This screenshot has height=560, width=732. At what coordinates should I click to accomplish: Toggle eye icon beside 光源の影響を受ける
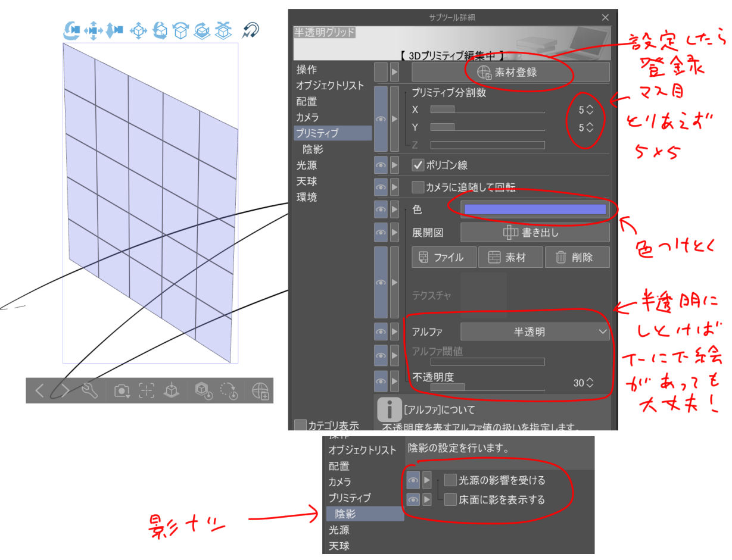(413, 480)
